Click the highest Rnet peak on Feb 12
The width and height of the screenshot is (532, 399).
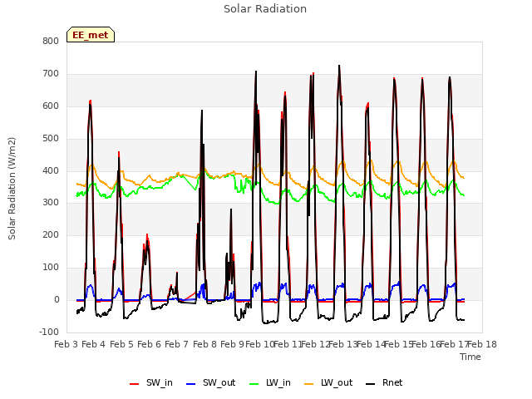click(x=339, y=66)
